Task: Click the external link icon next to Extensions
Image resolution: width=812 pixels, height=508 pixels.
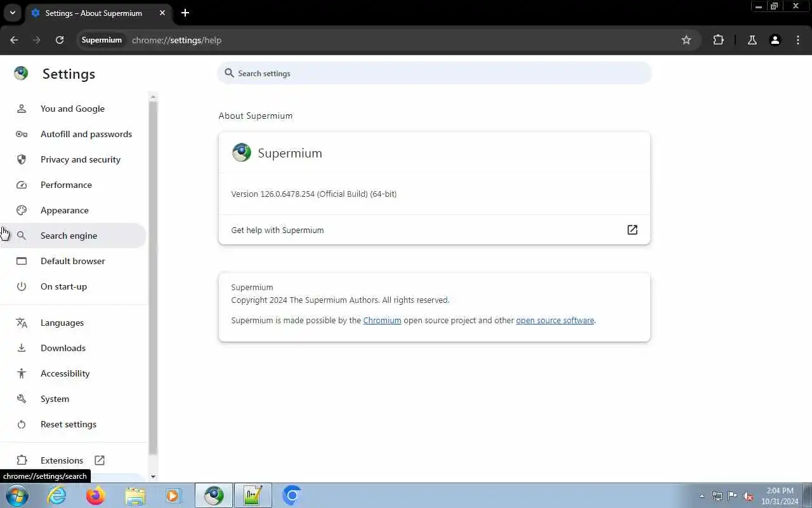Action: (x=100, y=460)
